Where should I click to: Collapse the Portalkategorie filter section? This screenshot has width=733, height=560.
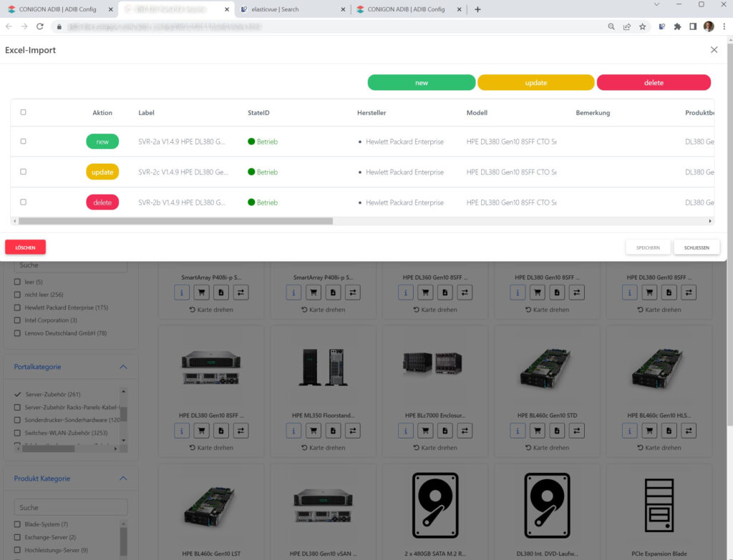point(123,367)
